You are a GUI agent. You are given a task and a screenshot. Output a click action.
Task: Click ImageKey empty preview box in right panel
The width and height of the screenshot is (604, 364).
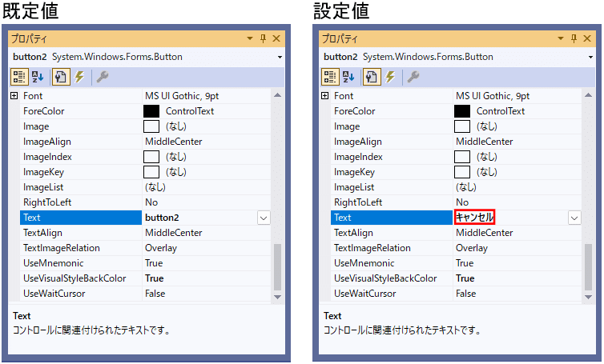click(x=462, y=172)
